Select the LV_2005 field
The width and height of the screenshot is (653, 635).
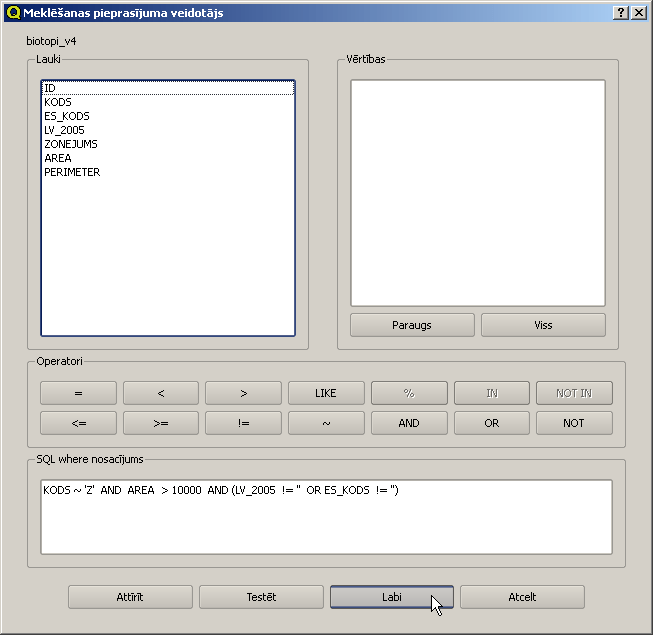(168, 130)
